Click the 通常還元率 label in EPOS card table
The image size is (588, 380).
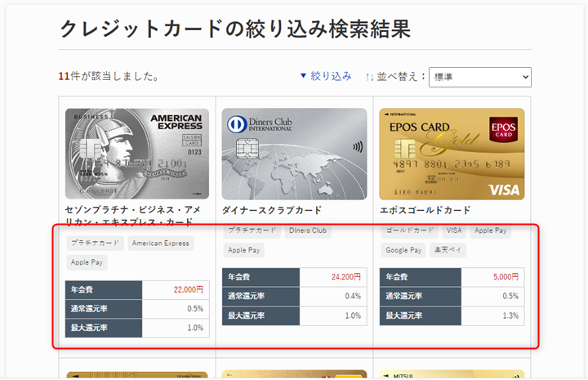[404, 296]
